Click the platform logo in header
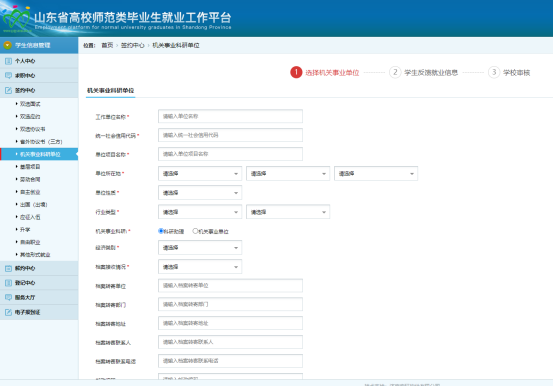The image size is (554, 387). tap(16, 18)
